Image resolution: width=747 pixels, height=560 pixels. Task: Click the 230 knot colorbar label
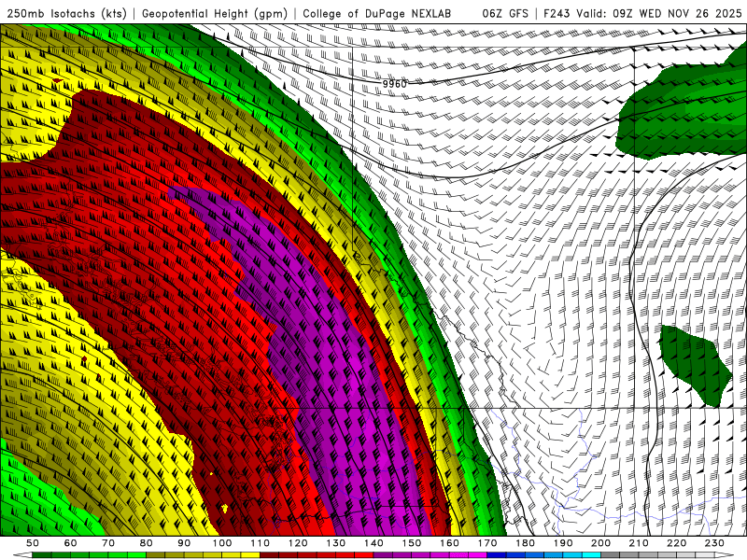[x=714, y=543]
